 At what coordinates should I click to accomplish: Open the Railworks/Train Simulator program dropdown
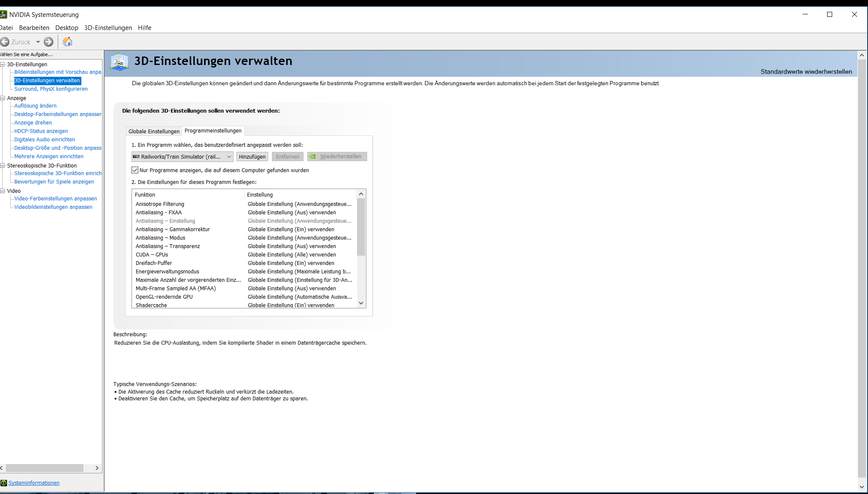[229, 157]
